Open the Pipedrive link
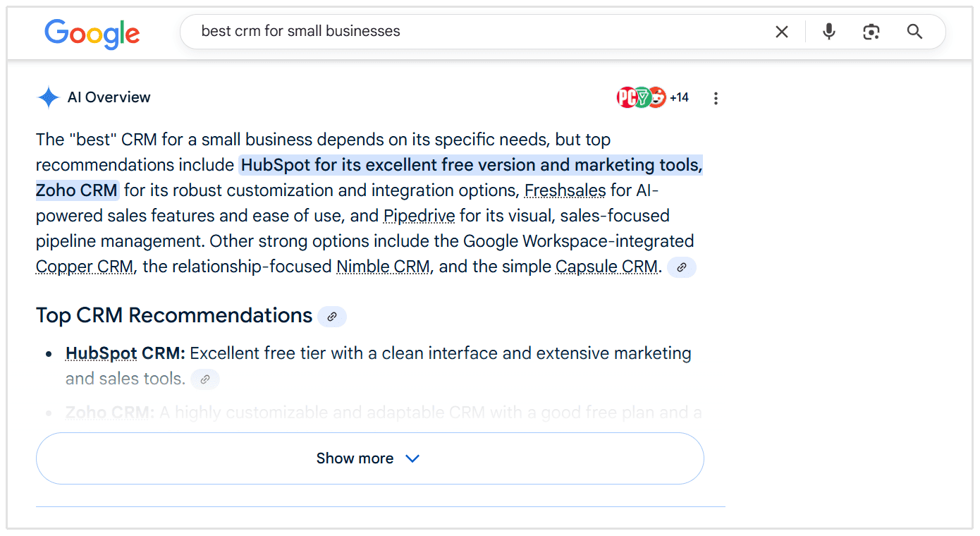This screenshot has height=536, width=980. [419, 216]
